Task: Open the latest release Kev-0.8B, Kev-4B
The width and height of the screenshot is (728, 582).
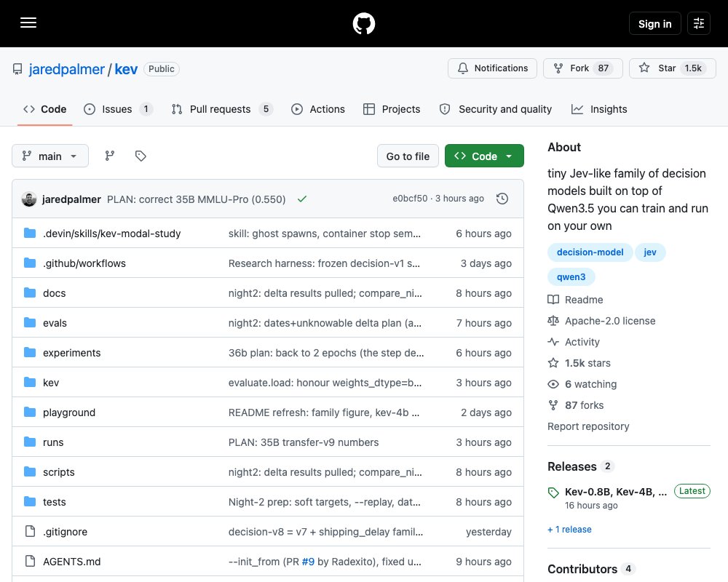Action: [x=616, y=492]
